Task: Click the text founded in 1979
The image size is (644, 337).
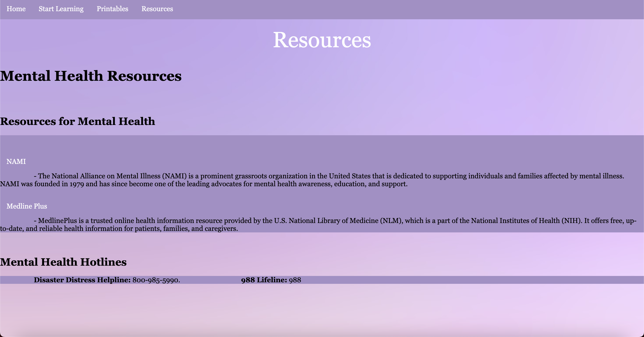Action: (59, 184)
